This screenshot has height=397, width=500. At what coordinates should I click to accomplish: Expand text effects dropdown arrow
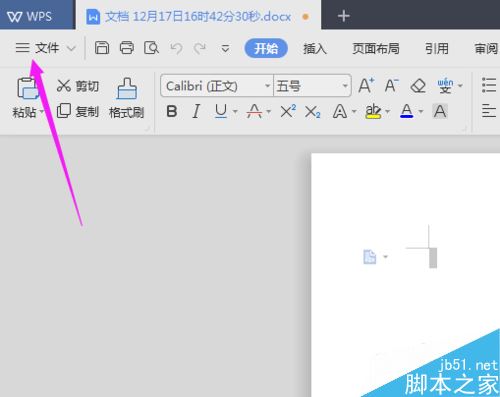(354, 111)
